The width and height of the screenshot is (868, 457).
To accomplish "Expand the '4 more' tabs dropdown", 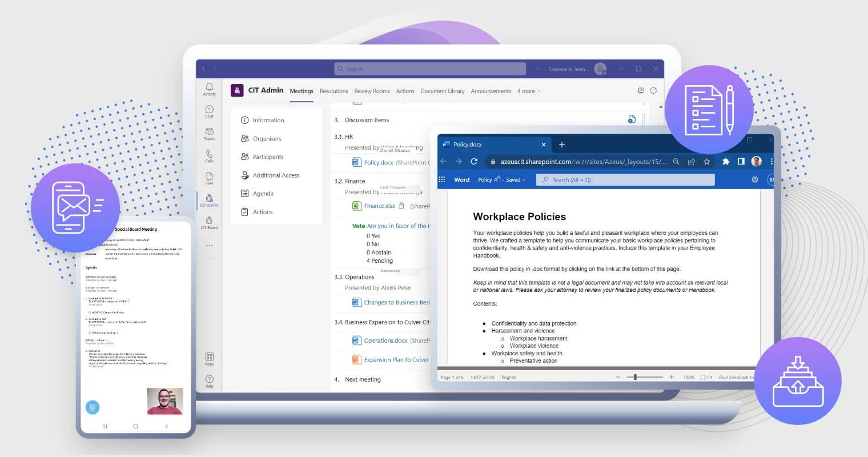I will 529,91.
